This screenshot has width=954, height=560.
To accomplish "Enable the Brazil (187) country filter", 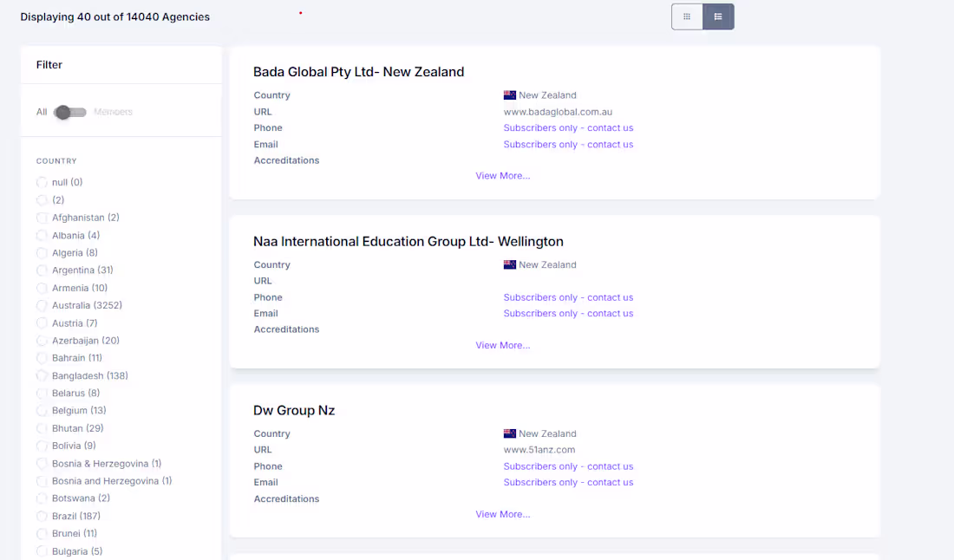I will [x=42, y=516].
